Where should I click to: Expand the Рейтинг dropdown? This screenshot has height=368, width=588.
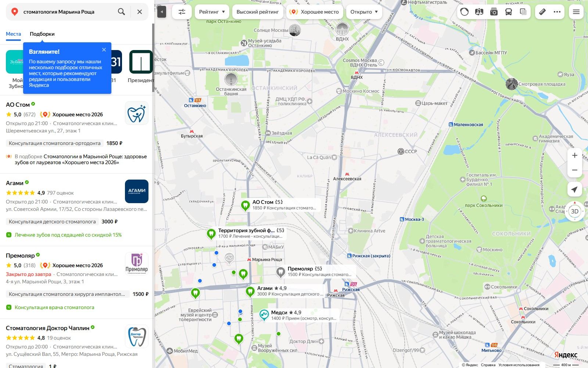point(212,12)
